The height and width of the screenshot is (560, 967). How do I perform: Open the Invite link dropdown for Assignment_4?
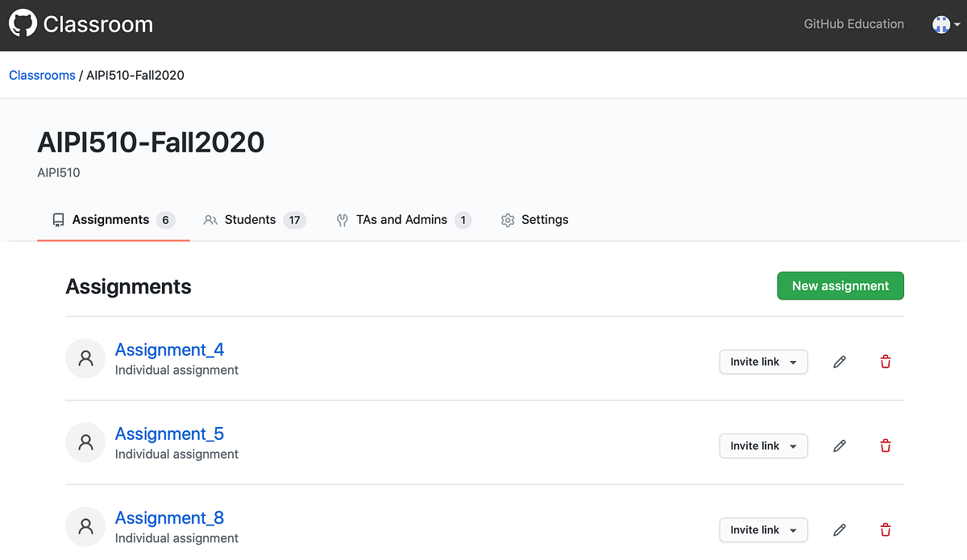point(763,362)
